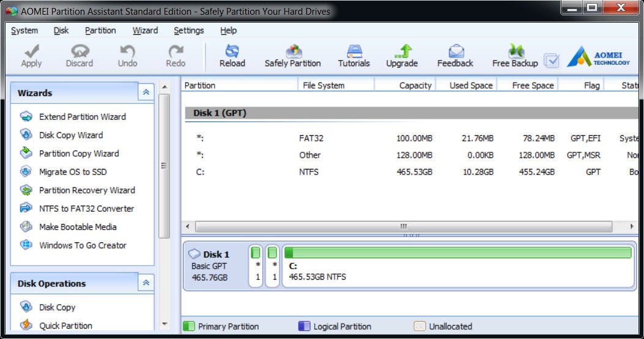This screenshot has height=339, width=644.
Task: Click the AOMEI Technology logo
Action: 598,57
